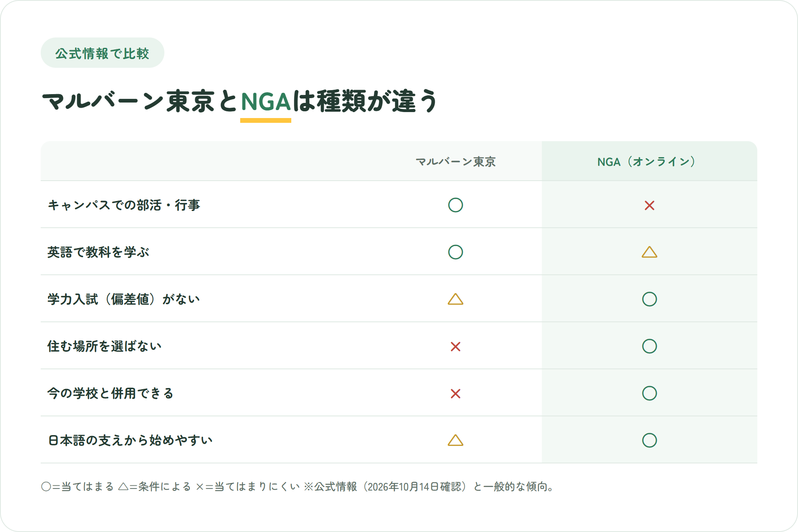Click the 公式情報で比較 badge
This screenshot has width=798, height=532.
coord(103,53)
